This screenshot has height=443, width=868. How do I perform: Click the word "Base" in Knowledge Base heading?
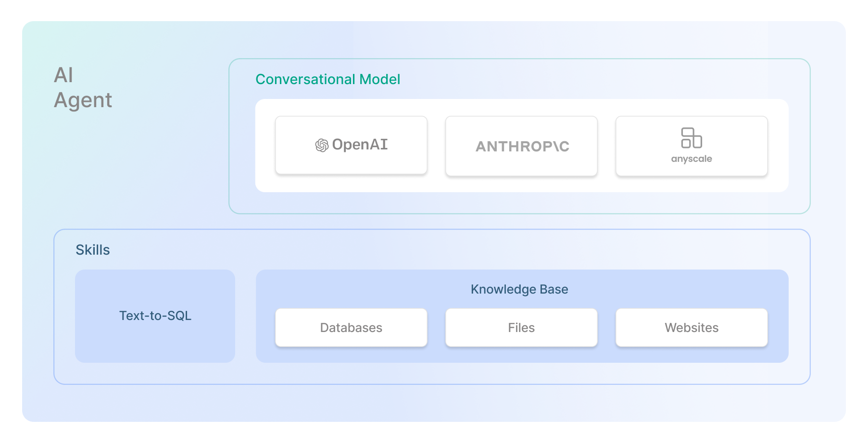(x=554, y=289)
